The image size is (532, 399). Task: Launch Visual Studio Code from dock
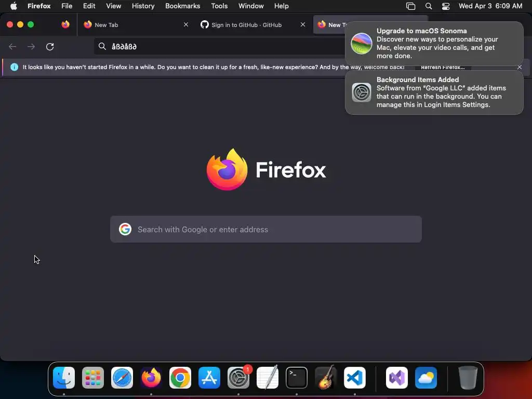click(x=355, y=378)
